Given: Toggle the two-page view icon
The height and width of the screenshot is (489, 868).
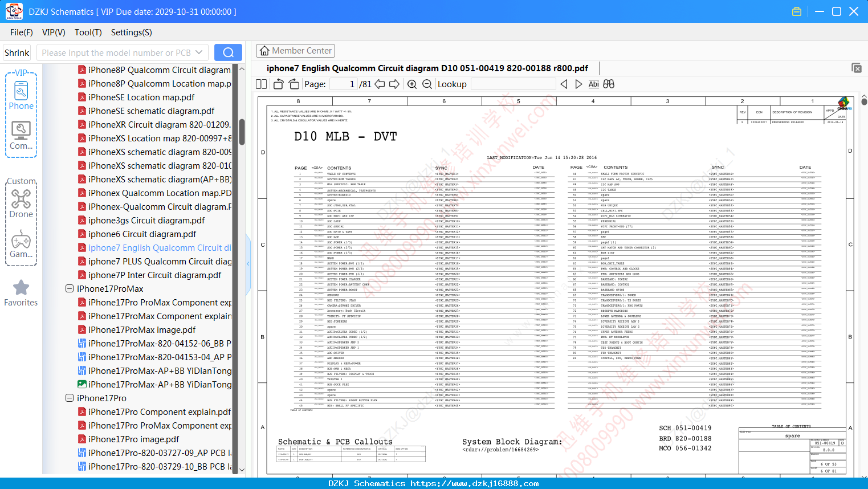Looking at the screenshot, I should coord(261,84).
